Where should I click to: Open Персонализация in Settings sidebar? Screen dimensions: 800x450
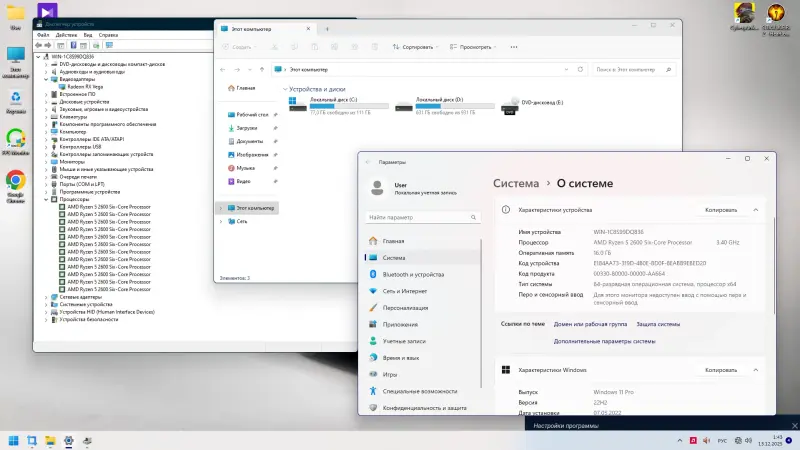coord(405,308)
